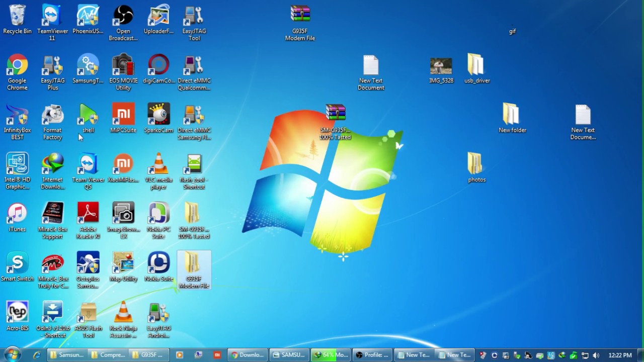
Task: Open Google Chrome desktop shortcut
Action: 17,72
